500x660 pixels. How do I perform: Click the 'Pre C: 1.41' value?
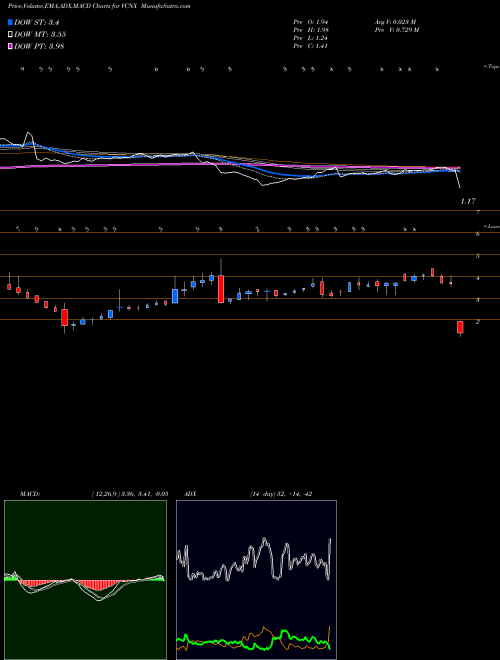tap(310, 46)
